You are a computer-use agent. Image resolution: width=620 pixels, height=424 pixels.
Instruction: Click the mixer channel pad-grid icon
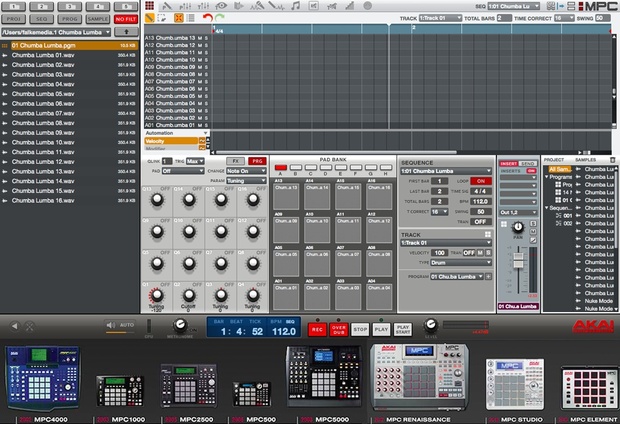coord(504,224)
